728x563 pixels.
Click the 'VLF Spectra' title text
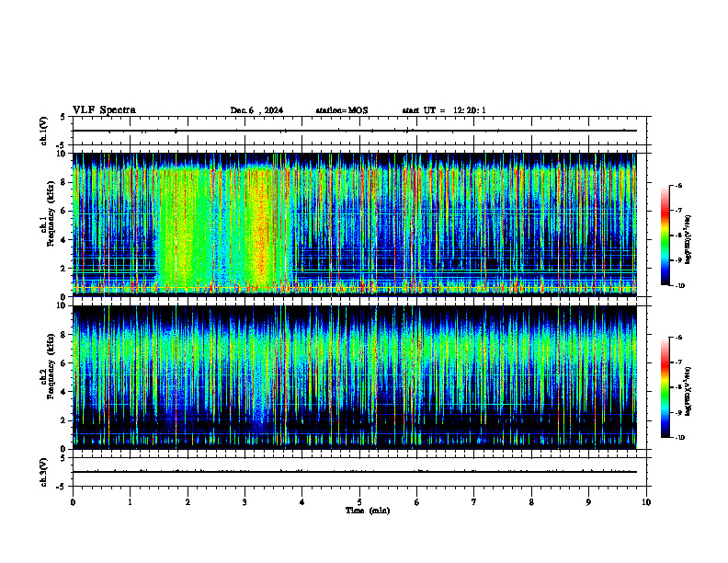(104, 110)
